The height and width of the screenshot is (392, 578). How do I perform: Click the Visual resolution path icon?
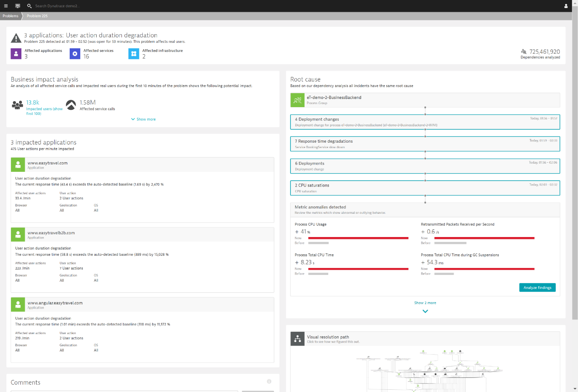coord(298,339)
